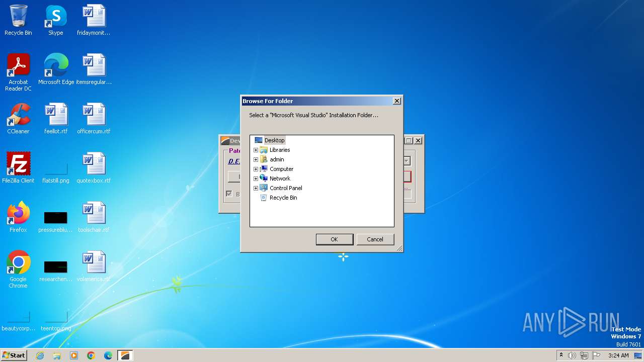
Task: Select the fridaymonit document on desktop
Action: [94, 20]
